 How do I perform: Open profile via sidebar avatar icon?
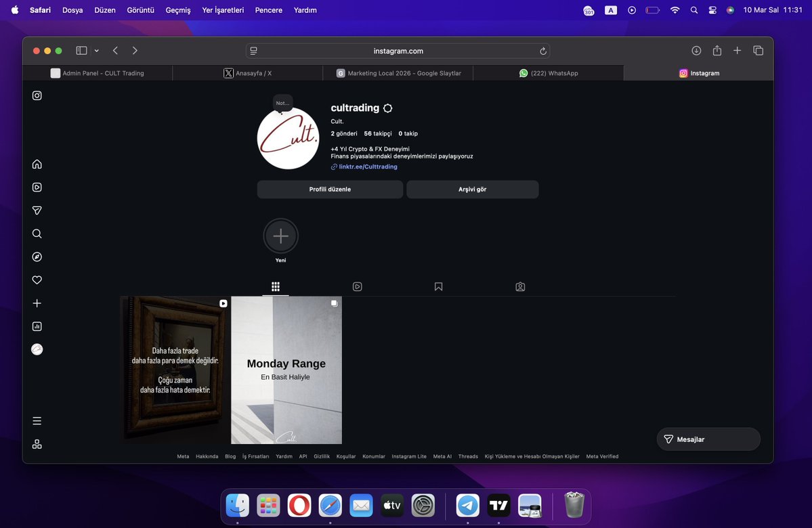pos(37,349)
